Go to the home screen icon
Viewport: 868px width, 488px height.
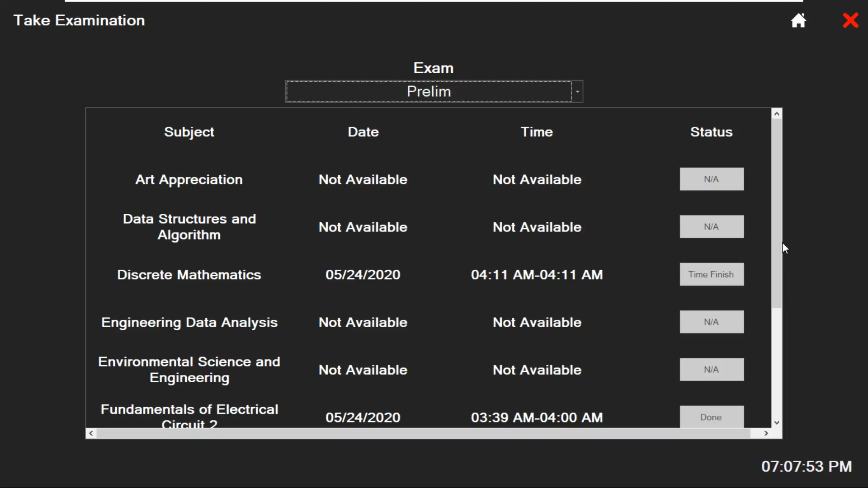click(x=798, y=20)
